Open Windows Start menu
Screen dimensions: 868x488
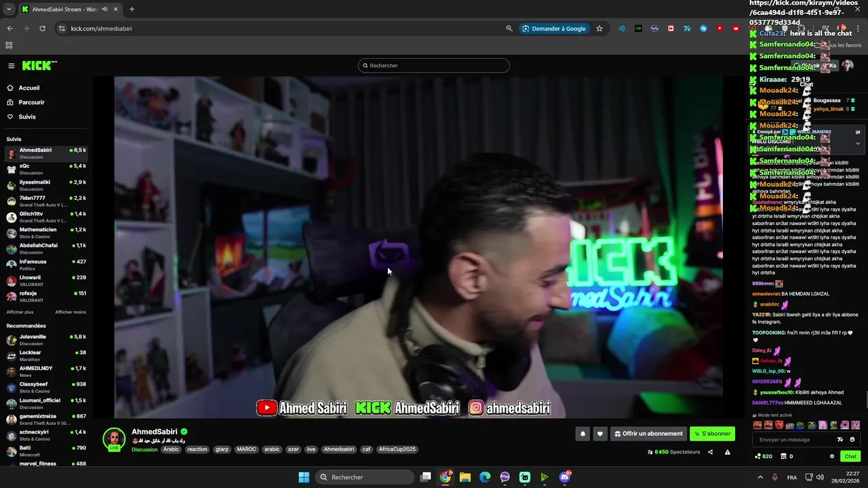pyautogui.click(x=304, y=477)
